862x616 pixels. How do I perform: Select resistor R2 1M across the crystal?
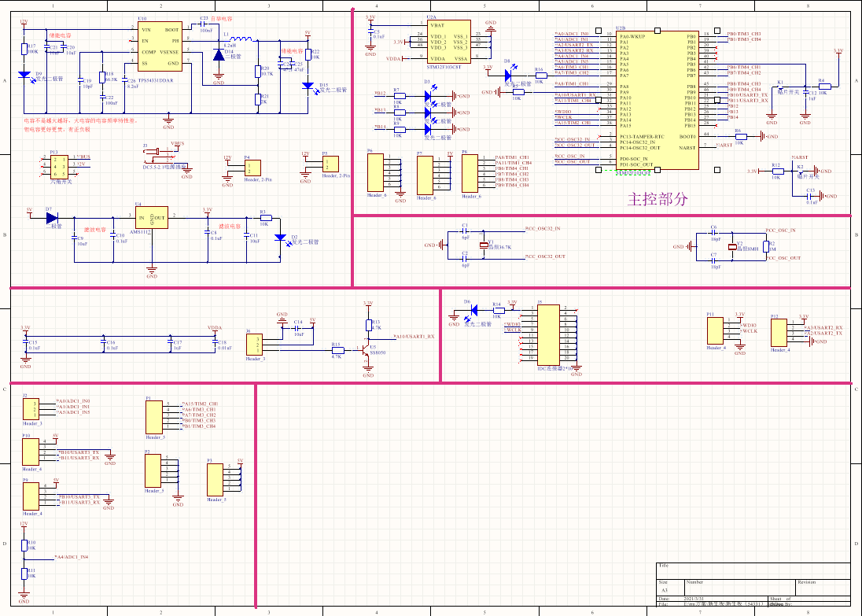point(765,246)
